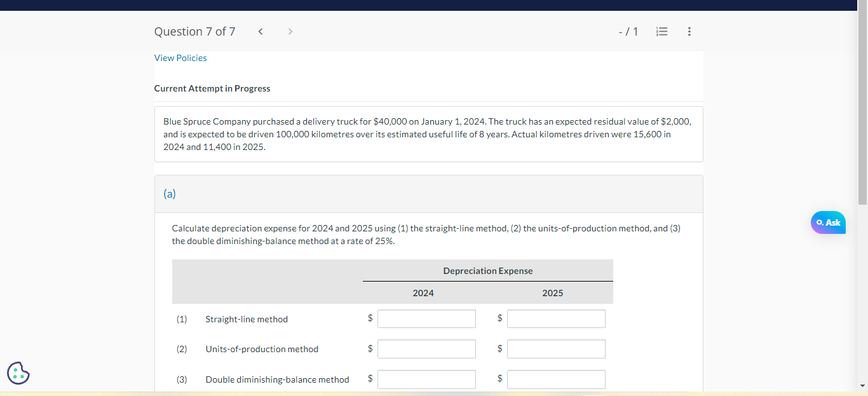Click the Double diminishing-balance 2025 input field
868x396 pixels.
pos(556,379)
